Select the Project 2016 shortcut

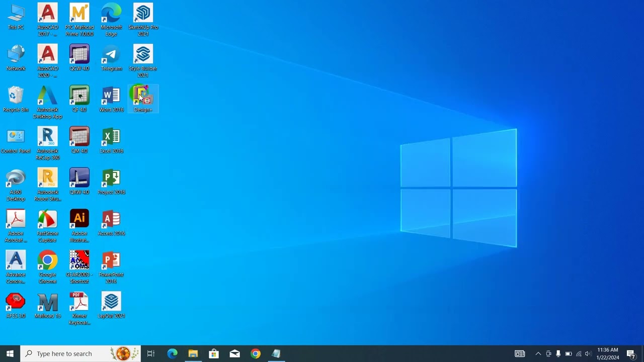[111, 182]
